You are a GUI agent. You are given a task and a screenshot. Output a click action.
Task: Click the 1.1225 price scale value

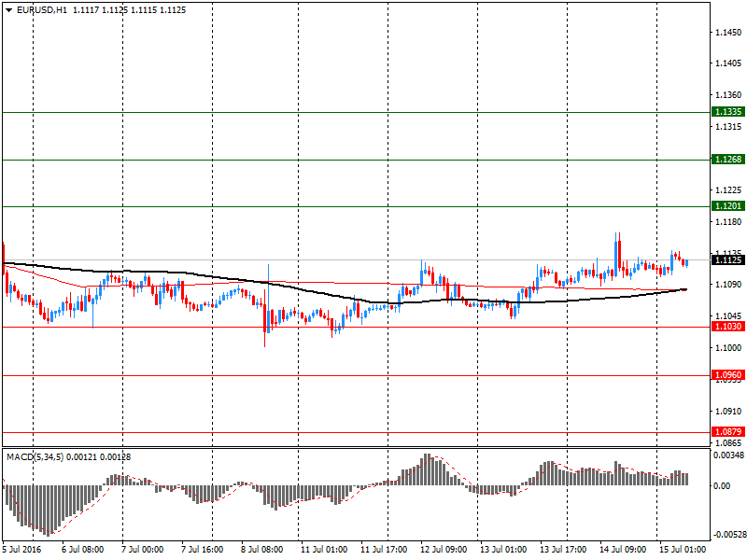pos(728,190)
